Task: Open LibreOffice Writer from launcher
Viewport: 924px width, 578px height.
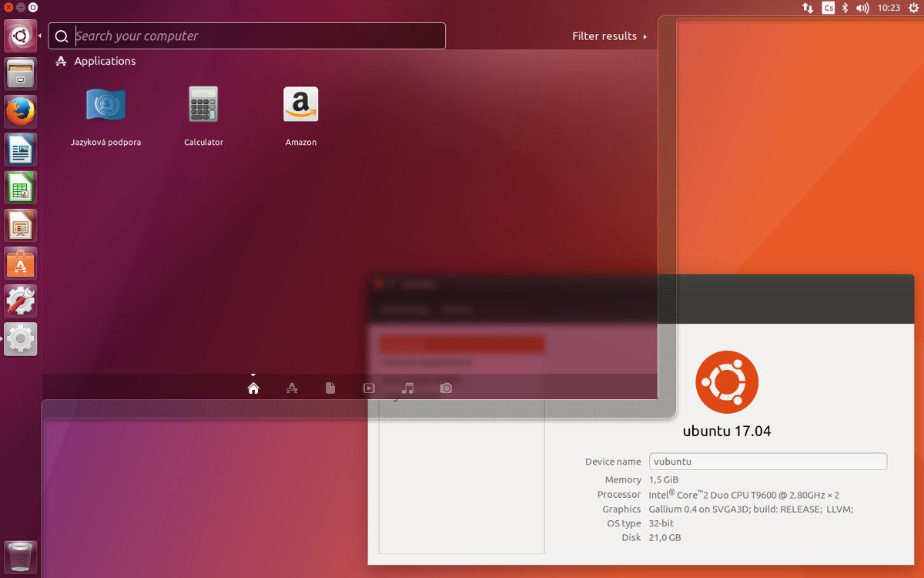Action: click(21, 149)
